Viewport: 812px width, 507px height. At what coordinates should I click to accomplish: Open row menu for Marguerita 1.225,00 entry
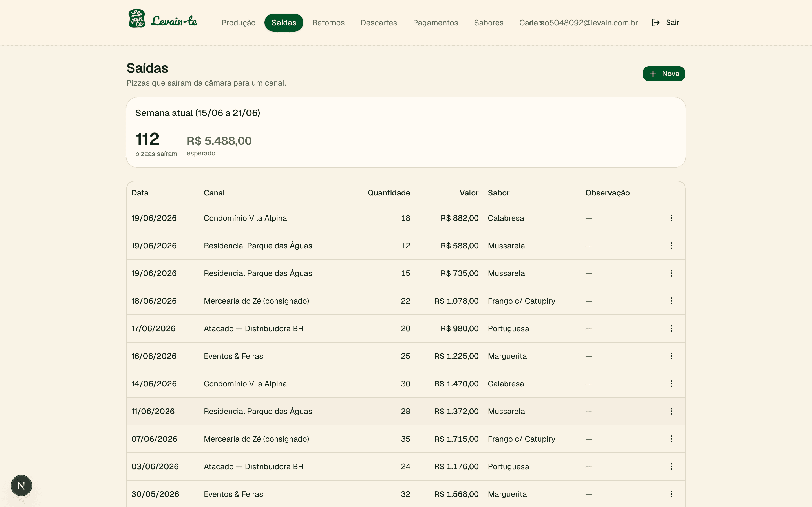tap(671, 356)
